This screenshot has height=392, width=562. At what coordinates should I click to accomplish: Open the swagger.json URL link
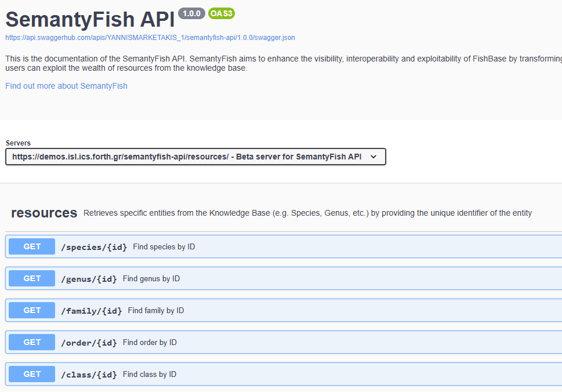(150, 38)
